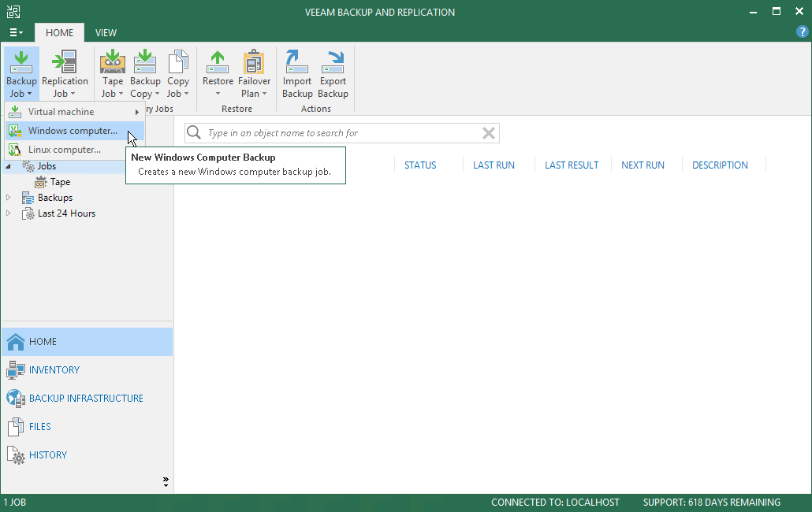Sort by the LAST RUN column header
The image size is (812, 512).
494,165
